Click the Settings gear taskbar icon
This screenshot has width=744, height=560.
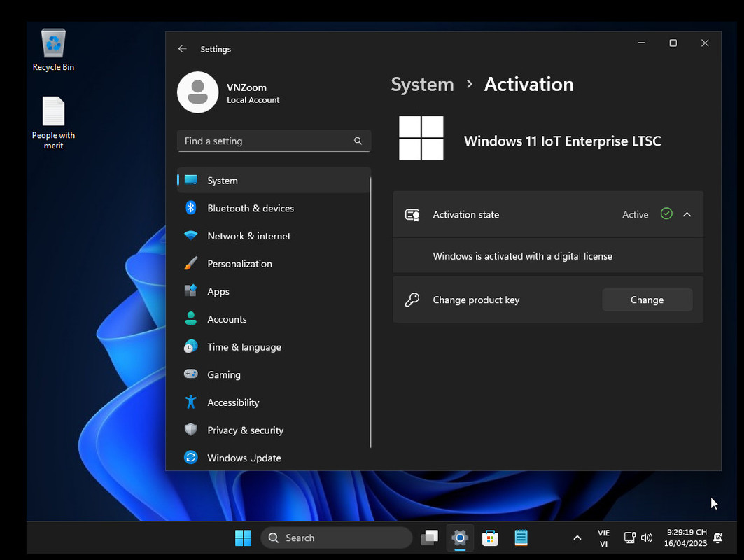pyautogui.click(x=460, y=538)
